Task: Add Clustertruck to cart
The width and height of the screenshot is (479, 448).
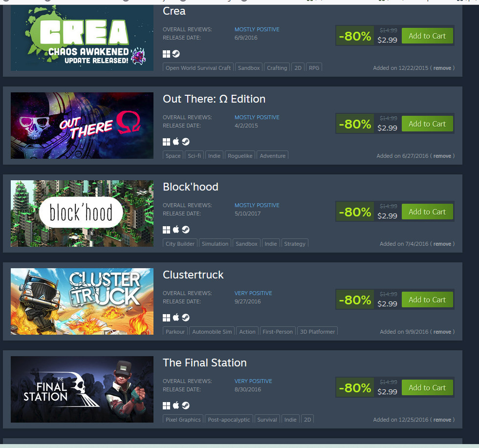Action: point(427,300)
